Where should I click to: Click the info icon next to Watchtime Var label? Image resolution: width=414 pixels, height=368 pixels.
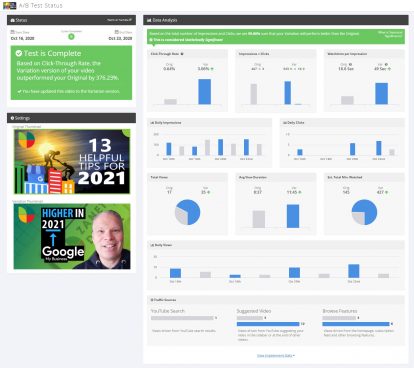[386, 64]
